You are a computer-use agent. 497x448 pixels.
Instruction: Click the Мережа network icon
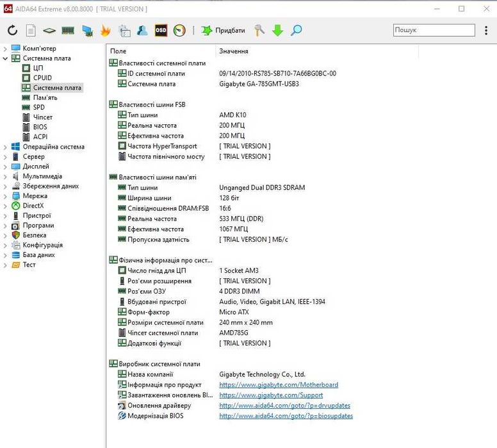click(x=15, y=196)
